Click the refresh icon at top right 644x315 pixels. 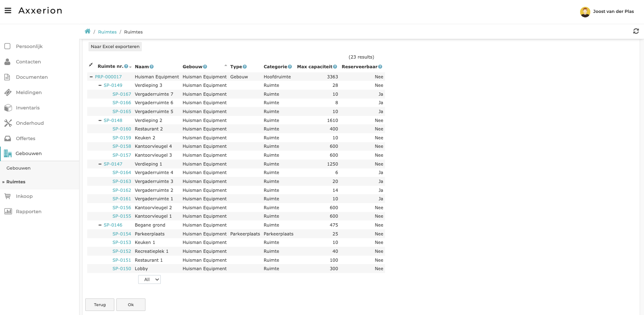coord(636,31)
